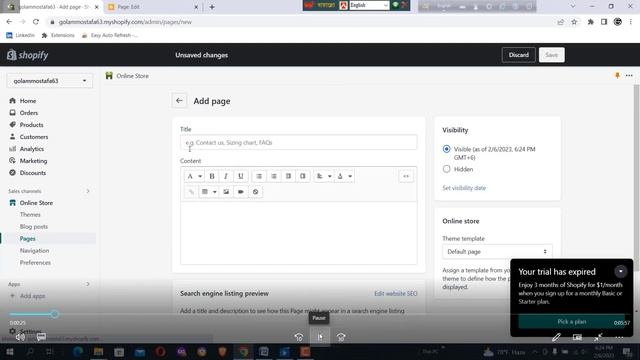
Task: Click the indent icon in editor toolbar
Action: 302,176
